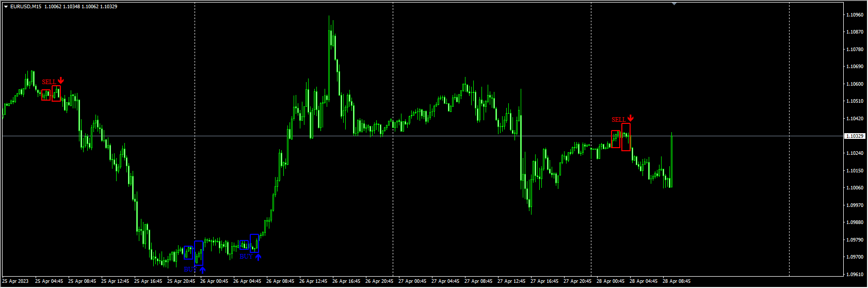This screenshot has height=288, width=868.
Task: Click price scale value 1.10780
Action: click(x=855, y=50)
